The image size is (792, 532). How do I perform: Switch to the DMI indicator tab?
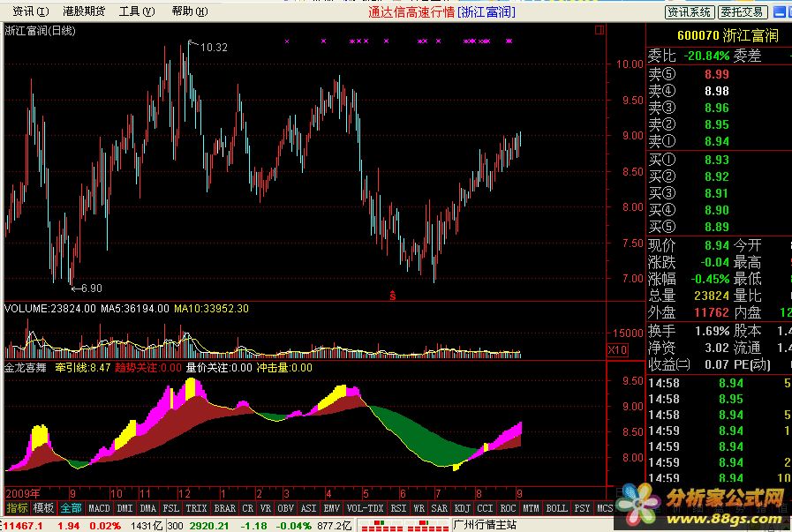(x=124, y=508)
